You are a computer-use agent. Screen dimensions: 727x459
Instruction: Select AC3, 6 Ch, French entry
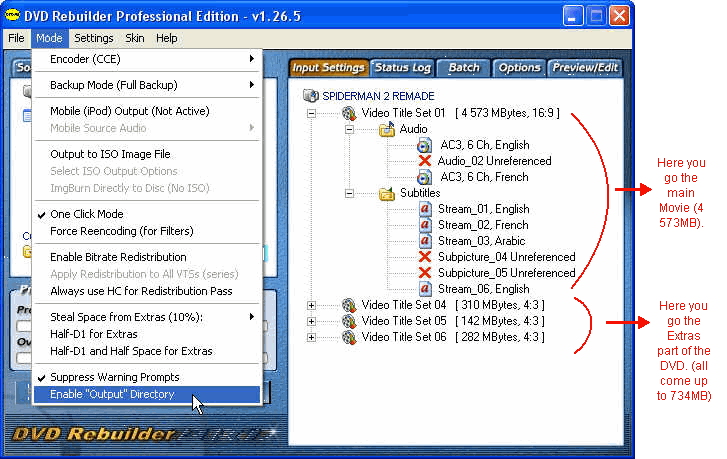(x=484, y=177)
